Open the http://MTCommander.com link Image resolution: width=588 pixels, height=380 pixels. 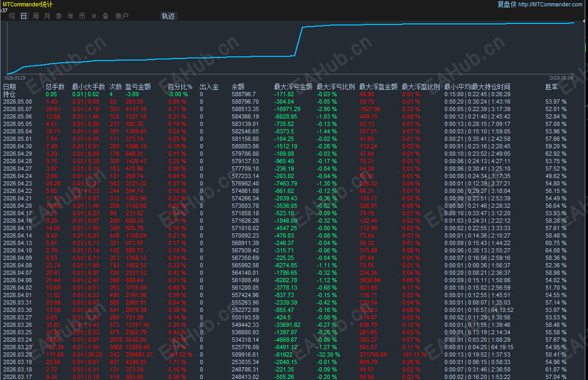pos(550,4)
